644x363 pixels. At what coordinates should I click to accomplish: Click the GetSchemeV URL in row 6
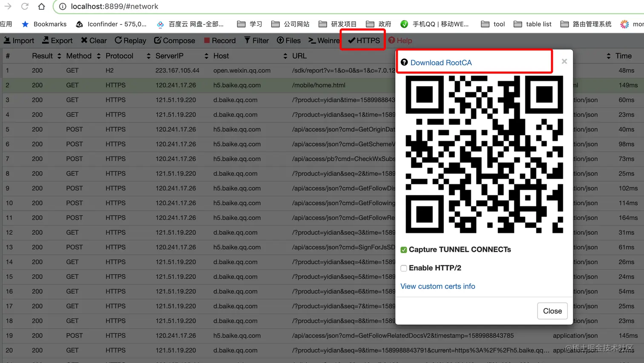(344, 144)
